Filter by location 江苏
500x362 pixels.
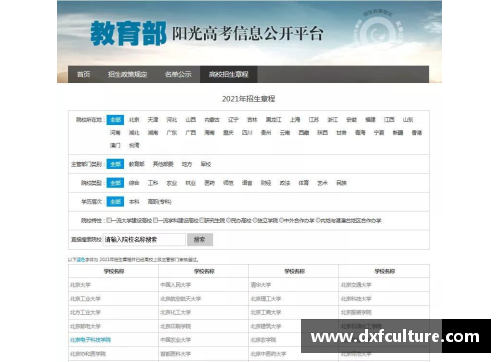(x=314, y=120)
